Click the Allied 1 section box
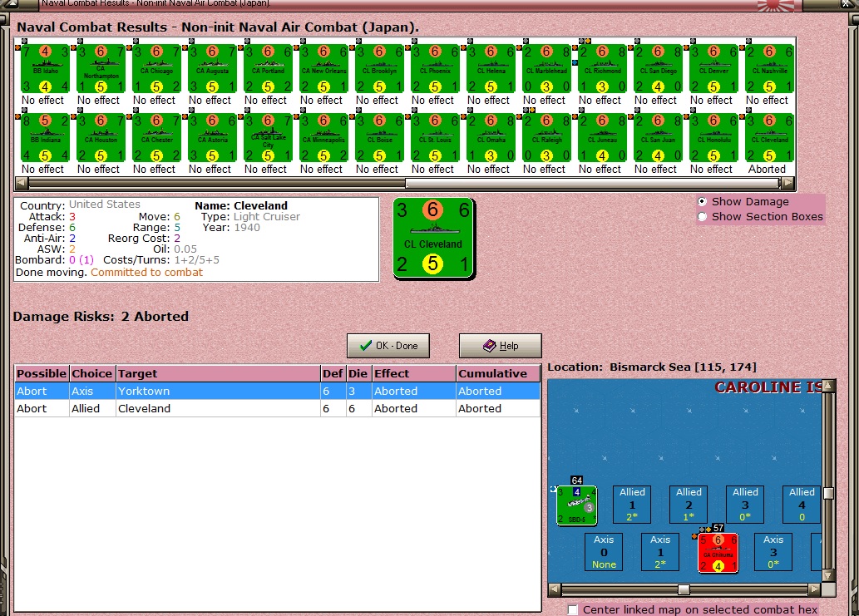Screen dimensions: 859x616 (632, 505)
